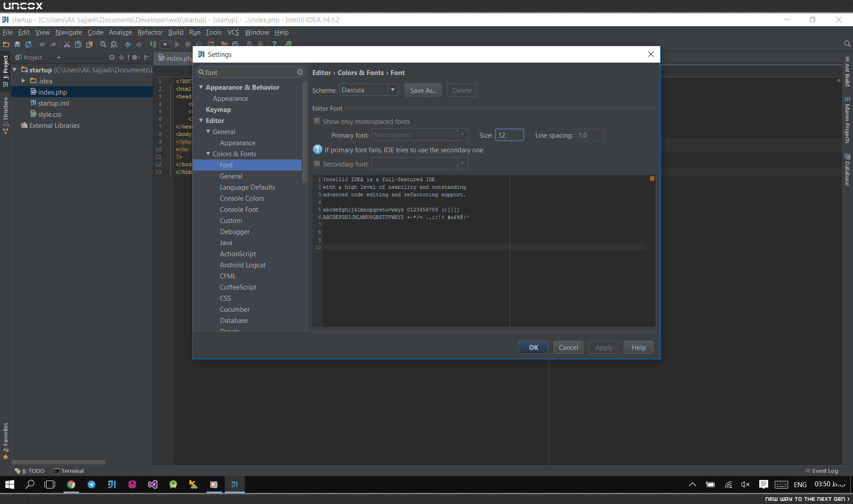853x504 pixels.
Task: Click the Apply button
Action: tap(603, 347)
